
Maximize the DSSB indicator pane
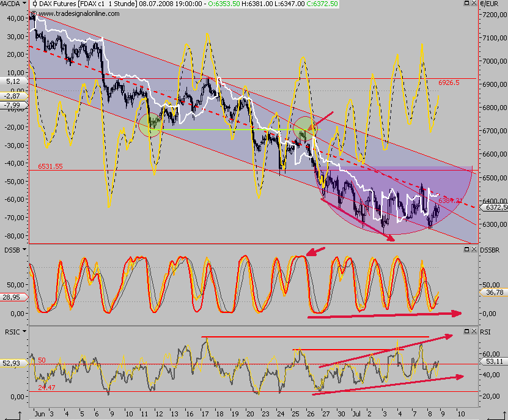click(467, 249)
